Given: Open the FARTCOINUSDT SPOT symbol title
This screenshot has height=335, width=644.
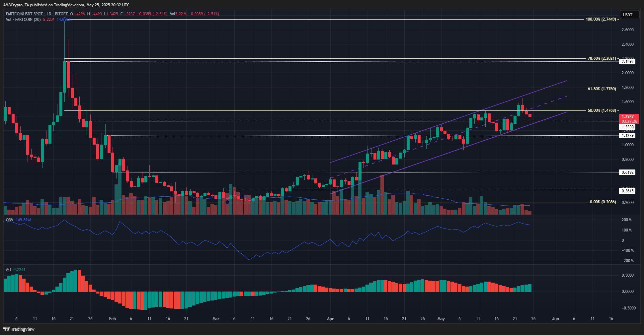Looking at the screenshot, I should [x=25, y=14].
